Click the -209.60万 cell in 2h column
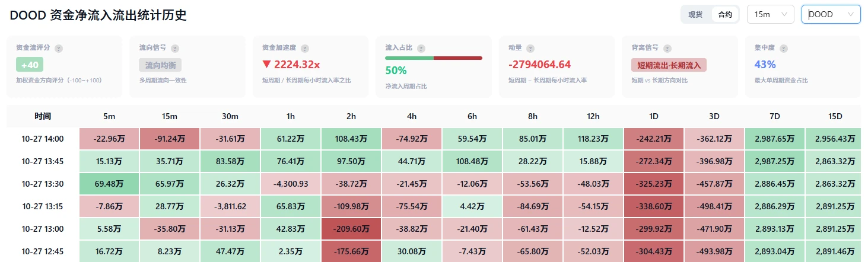 pos(351,229)
